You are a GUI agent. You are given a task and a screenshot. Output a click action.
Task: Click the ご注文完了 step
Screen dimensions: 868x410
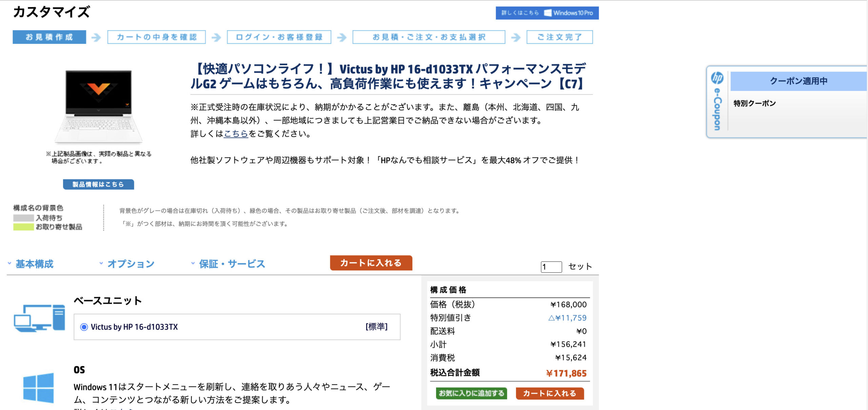(x=559, y=37)
